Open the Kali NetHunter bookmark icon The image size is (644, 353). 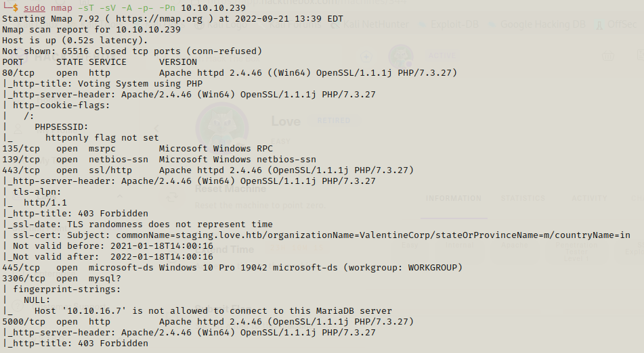[336, 25]
